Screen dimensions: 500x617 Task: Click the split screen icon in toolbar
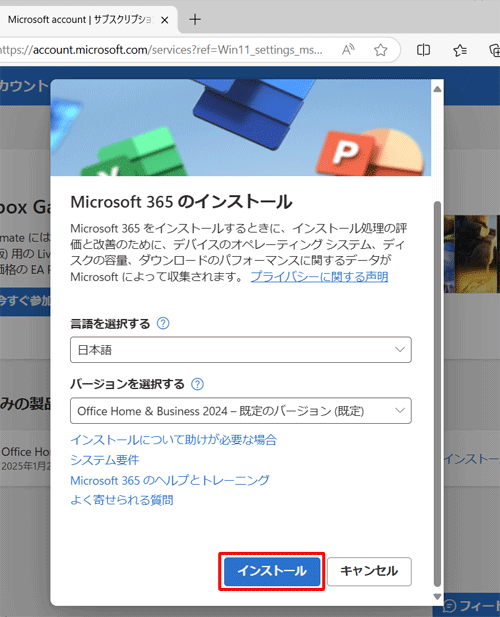pyautogui.click(x=423, y=50)
